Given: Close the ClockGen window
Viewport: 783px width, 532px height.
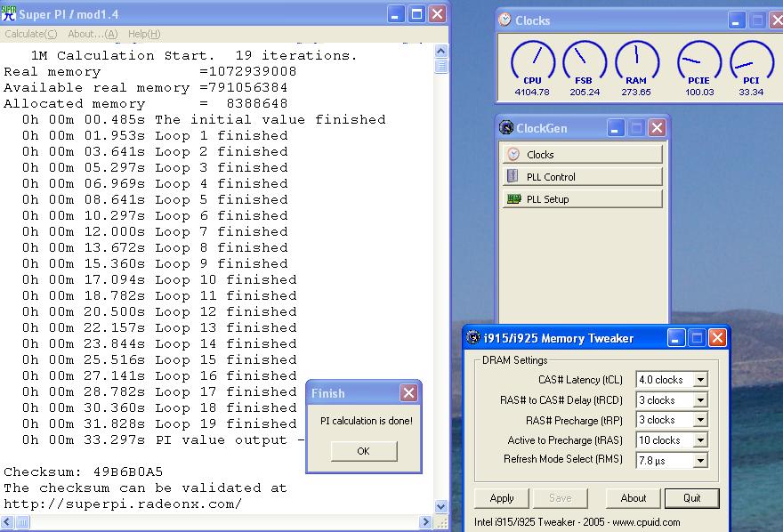Looking at the screenshot, I should click(x=658, y=128).
